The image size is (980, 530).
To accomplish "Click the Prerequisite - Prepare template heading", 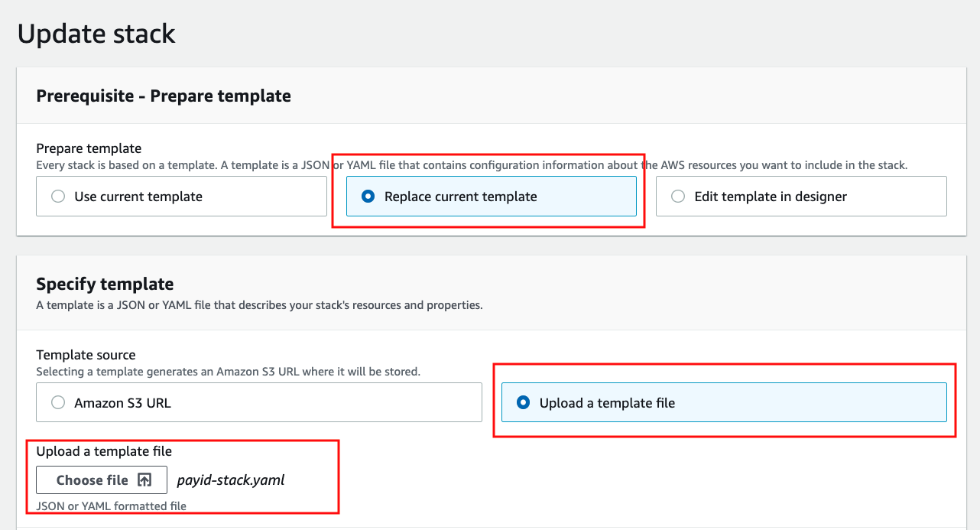I will [164, 96].
